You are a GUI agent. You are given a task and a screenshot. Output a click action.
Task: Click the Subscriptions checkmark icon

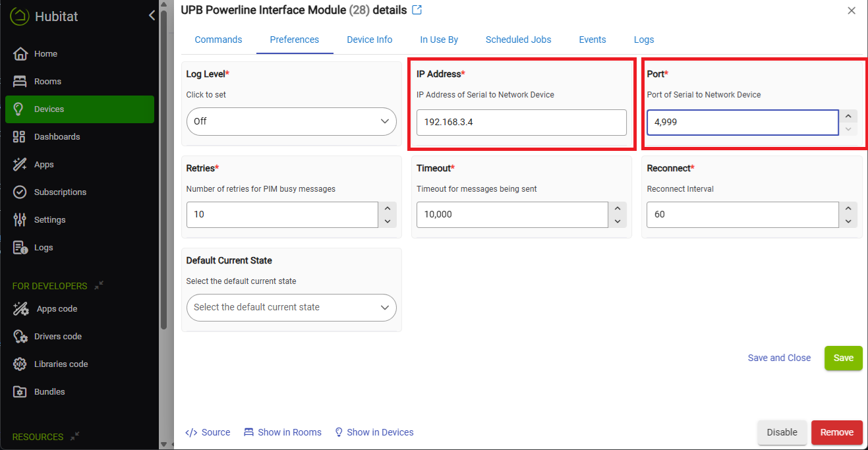(x=20, y=192)
